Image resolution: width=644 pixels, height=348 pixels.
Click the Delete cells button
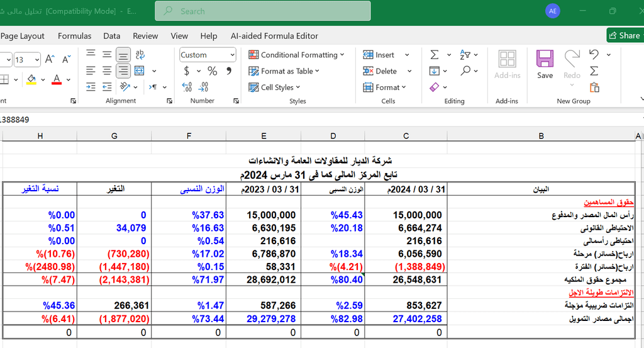tap(380, 71)
